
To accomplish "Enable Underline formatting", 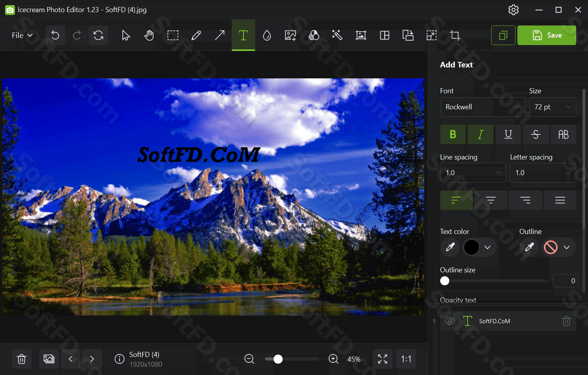I will 508,134.
